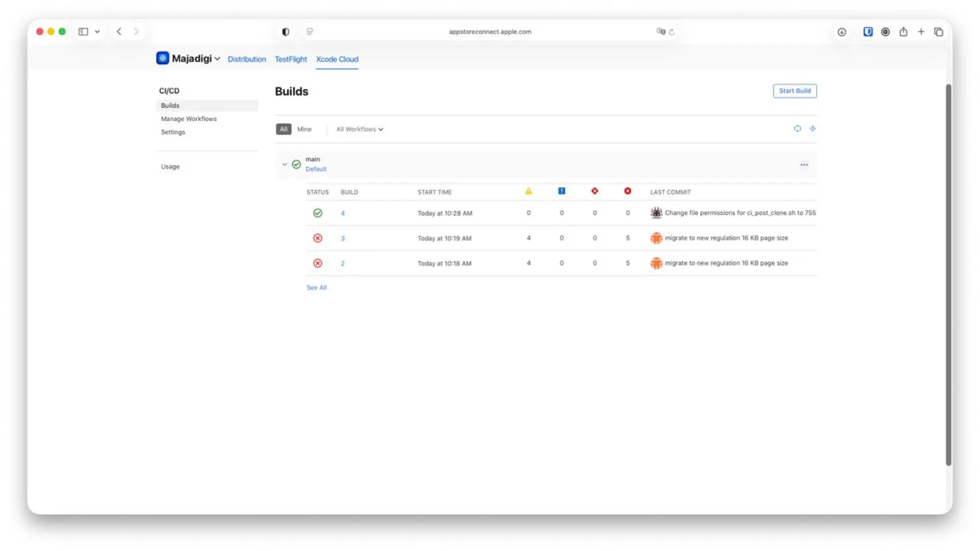
Task: Click the Bitwarden extension icon
Action: point(868,32)
